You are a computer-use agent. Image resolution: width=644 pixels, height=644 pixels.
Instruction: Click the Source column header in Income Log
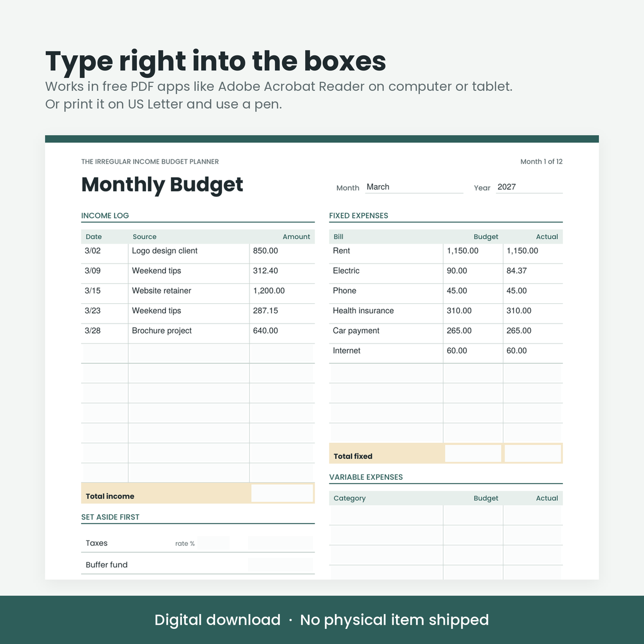click(x=145, y=237)
